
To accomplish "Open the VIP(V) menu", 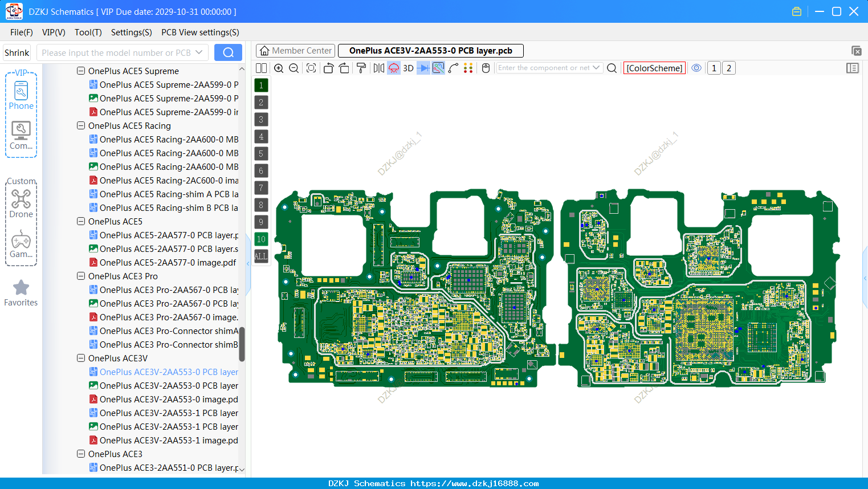I will pyautogui.click(x=54, y=32).
